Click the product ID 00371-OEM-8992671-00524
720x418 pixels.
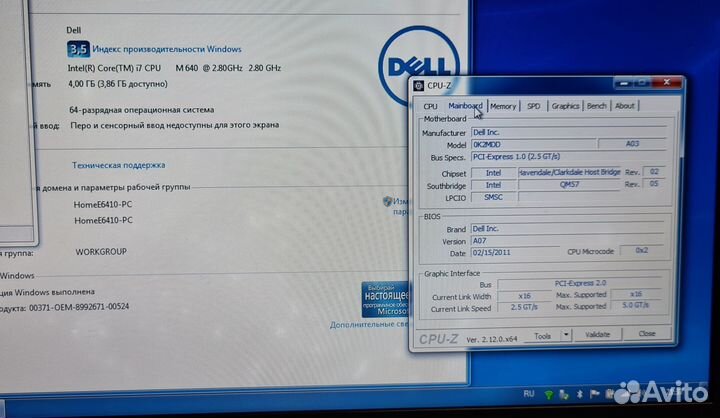pos(79,307)
